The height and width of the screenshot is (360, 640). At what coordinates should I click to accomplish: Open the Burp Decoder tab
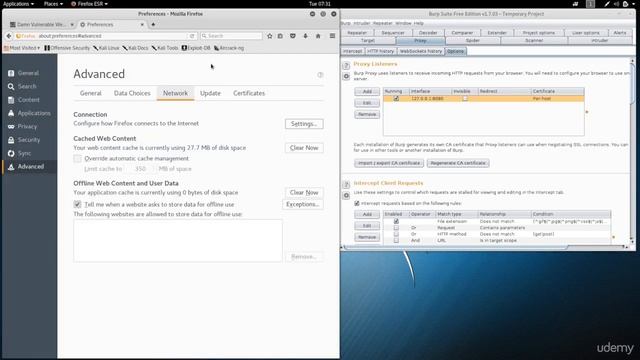click(x=428, y=33)
